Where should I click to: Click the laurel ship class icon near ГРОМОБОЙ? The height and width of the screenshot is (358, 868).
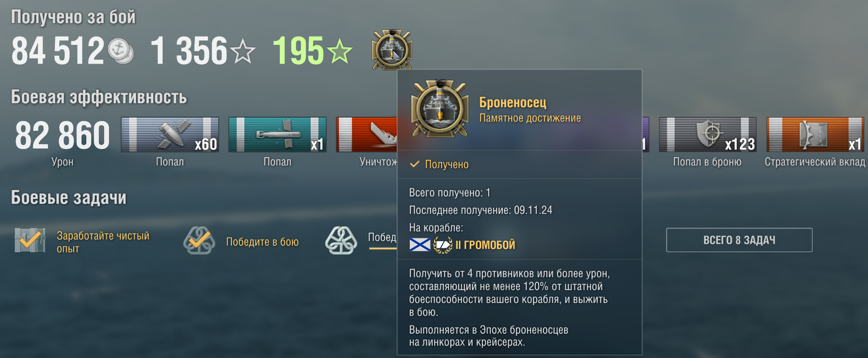443,245
